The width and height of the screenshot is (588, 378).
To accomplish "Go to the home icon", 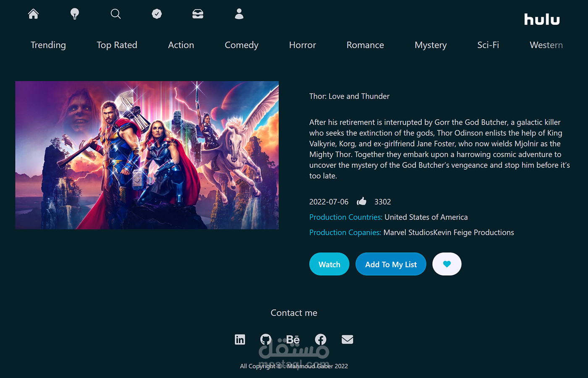I will tap(33, 14).
